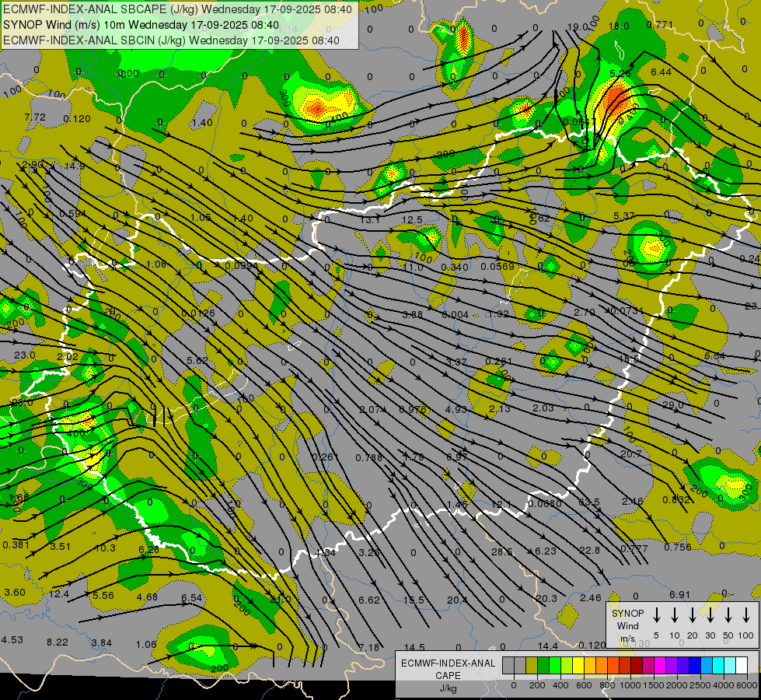Click the 63.5 value on the map
Viewport: 761px width, 700px height.
coord(589,502)
